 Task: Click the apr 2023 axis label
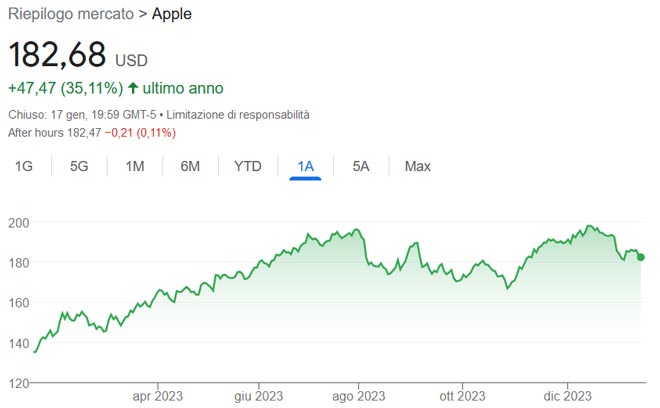pos(158,394)
